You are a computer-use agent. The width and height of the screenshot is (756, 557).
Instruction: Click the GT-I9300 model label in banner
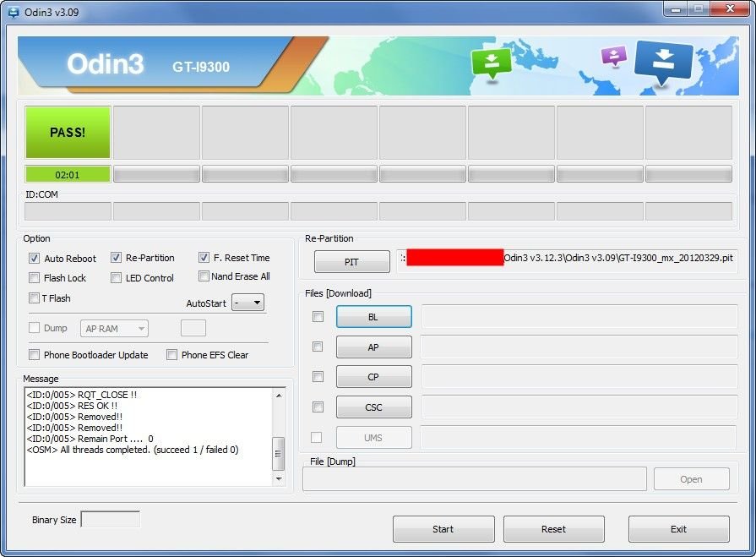coord(201,67)
